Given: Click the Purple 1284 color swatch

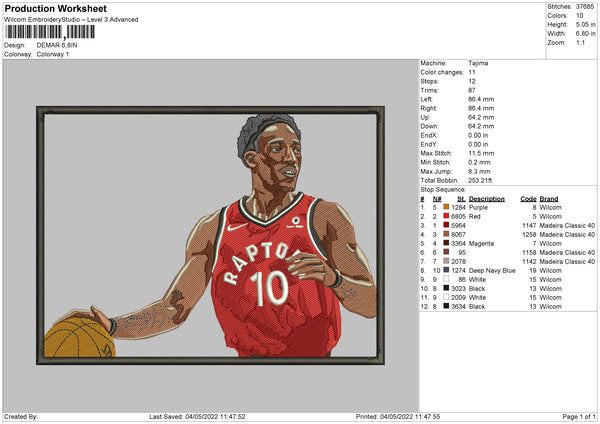Looking at the screenshot, I should coord(446,207).
